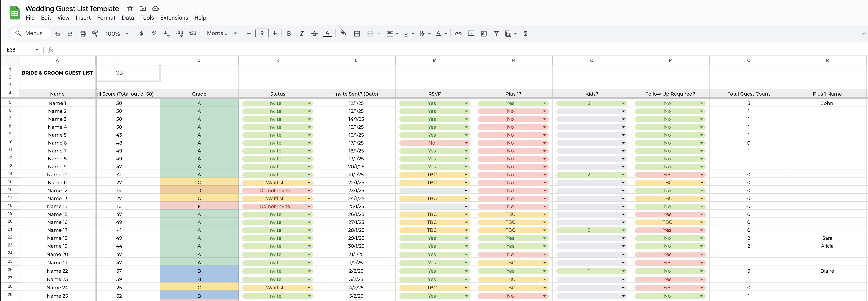
Task: Open the RSVP dropdown for Name 10
Action: 466,175
